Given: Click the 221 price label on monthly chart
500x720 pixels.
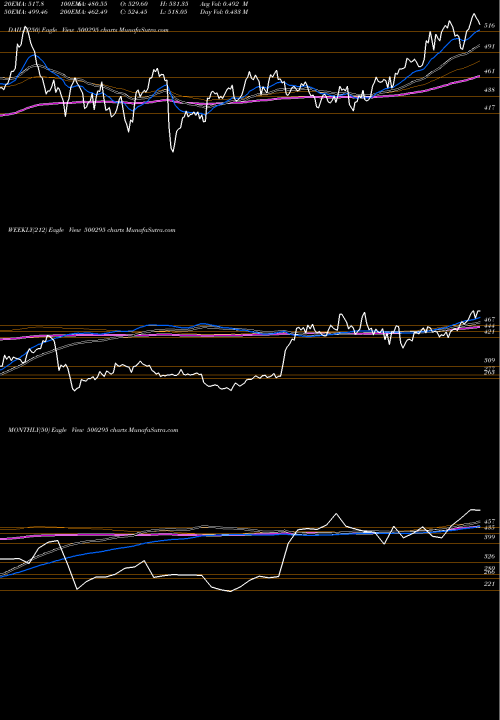Looking at the screenshot, I should [x=489, y=584].
